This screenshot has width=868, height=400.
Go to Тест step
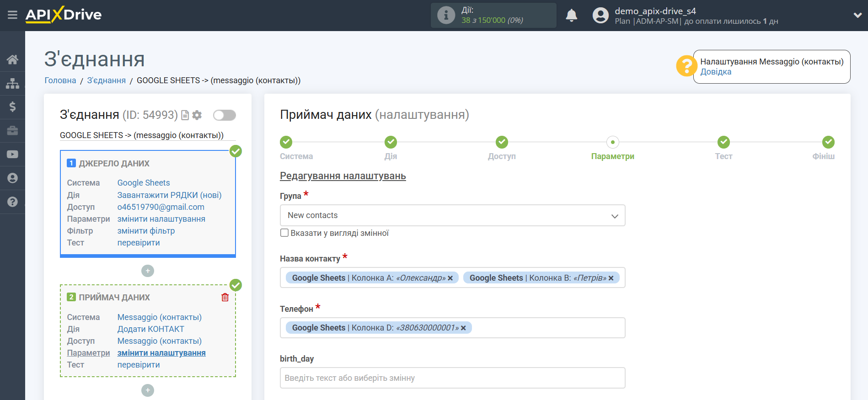[723, 142]
